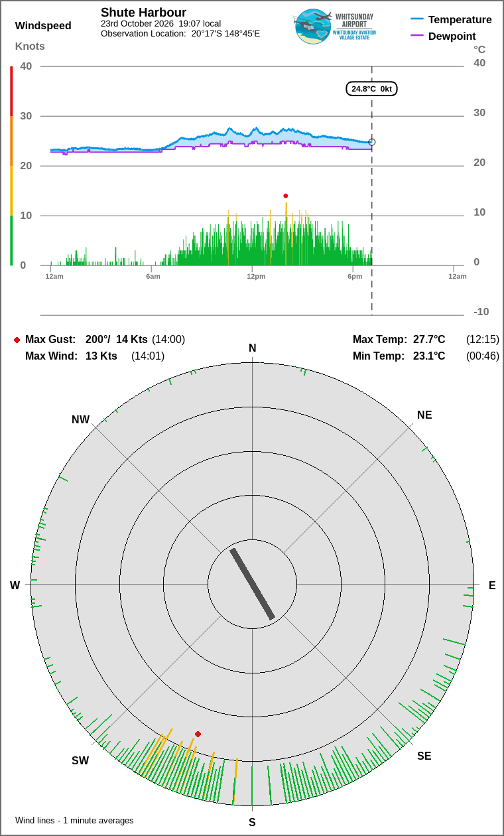Click the 'Wind lines - 1 minute averages' note
The image size is (504, 836).
(74, 820)
